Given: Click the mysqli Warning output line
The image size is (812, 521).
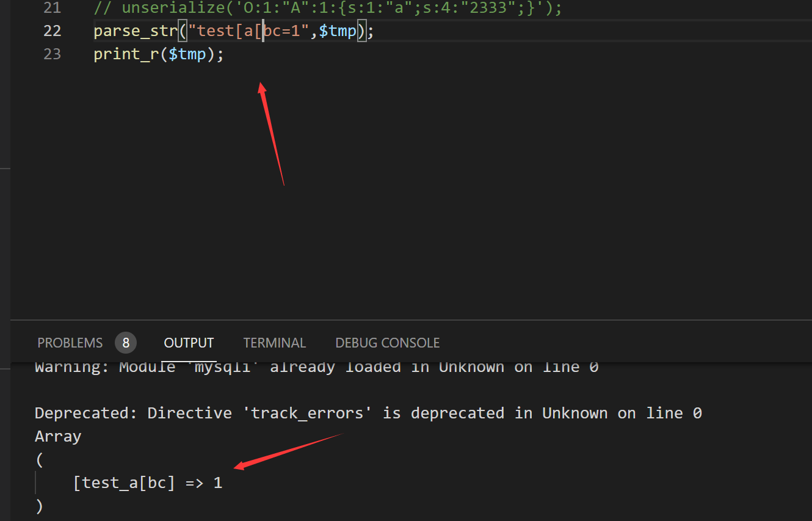Looking at the screenshot, I should tap(316, 367).
